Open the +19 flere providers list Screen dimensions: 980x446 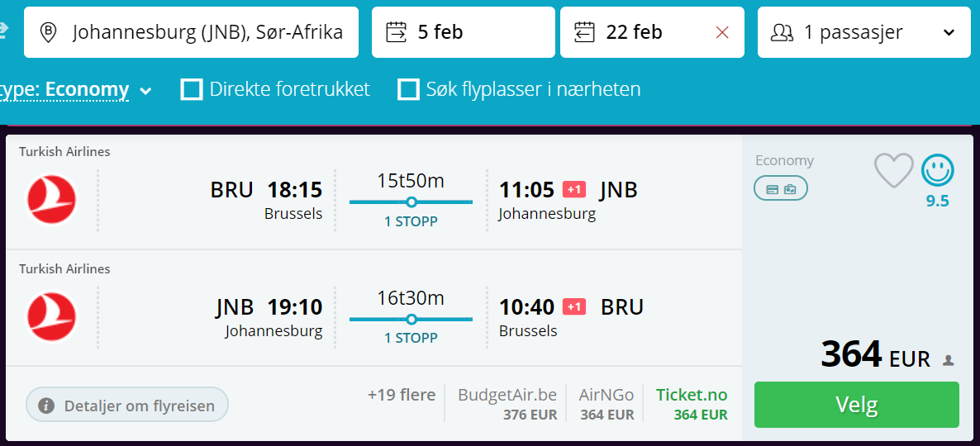point(402,395)
